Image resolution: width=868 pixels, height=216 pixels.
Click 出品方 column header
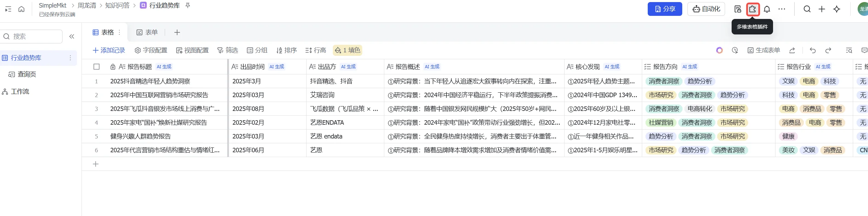[345, 67]
